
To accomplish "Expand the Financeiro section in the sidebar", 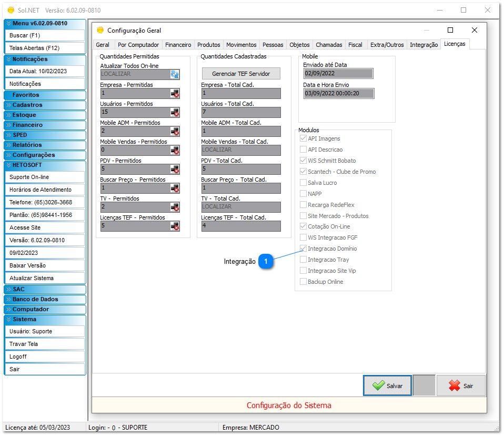I will tap(45, 125).
